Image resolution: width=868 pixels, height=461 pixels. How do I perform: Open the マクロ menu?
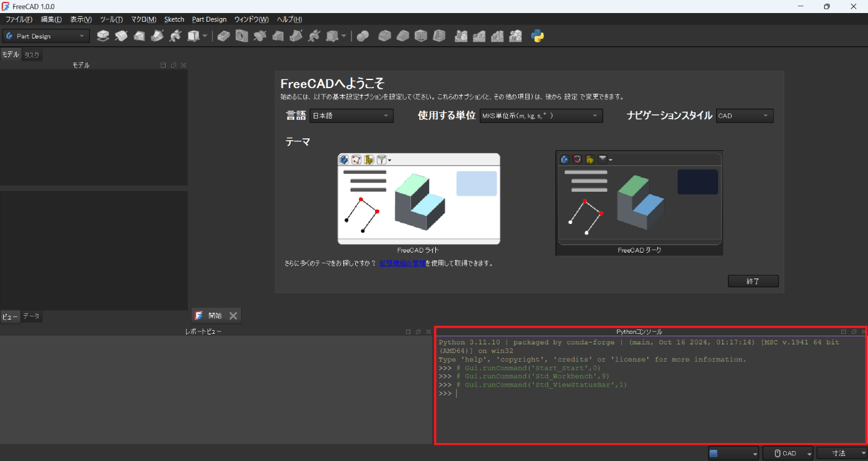(143, 19)
